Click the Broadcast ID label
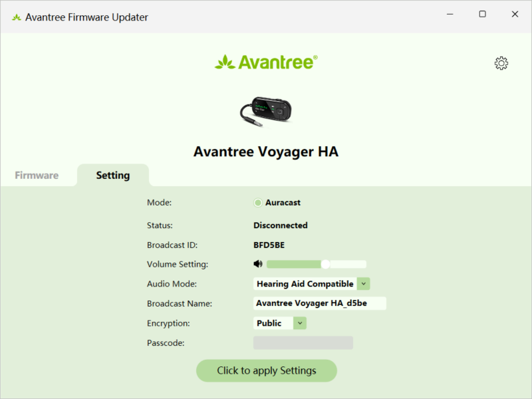This screenshot has height=399, width=532. click(172, 245)
